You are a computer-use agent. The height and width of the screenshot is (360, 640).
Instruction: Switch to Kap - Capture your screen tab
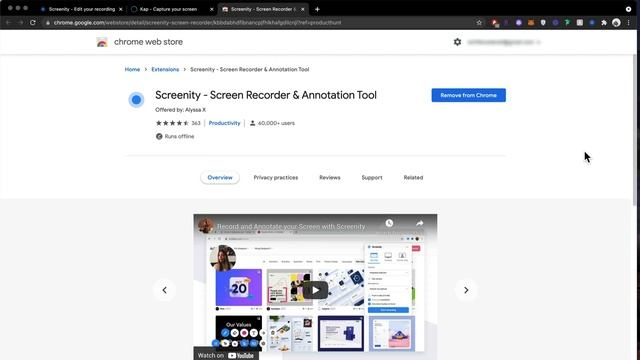point(168,9)
